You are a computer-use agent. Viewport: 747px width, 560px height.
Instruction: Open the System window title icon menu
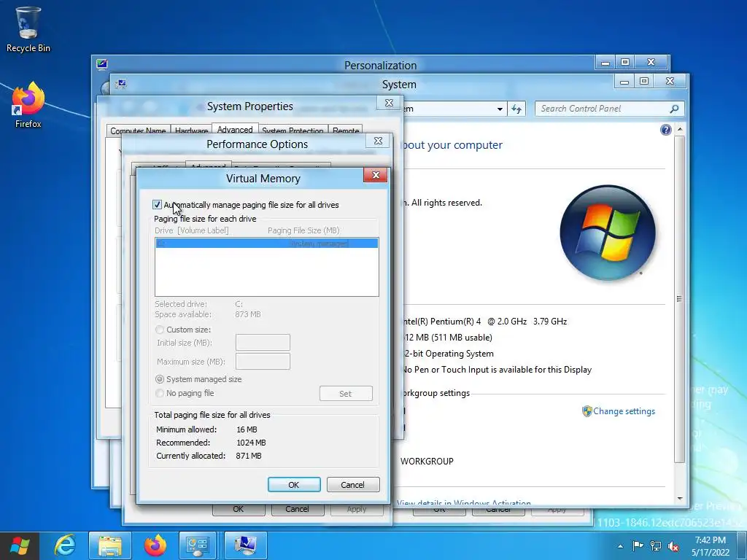pyautogui.click(x=121, y=84)
